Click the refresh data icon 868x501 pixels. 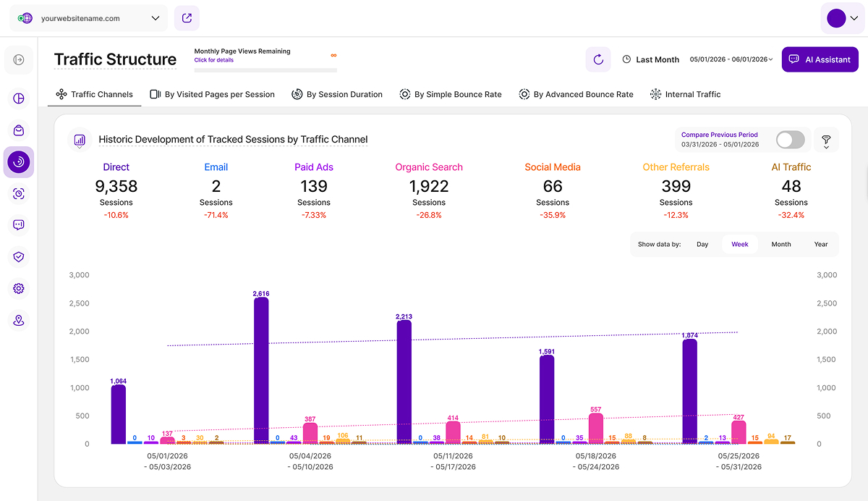[598, 59]
